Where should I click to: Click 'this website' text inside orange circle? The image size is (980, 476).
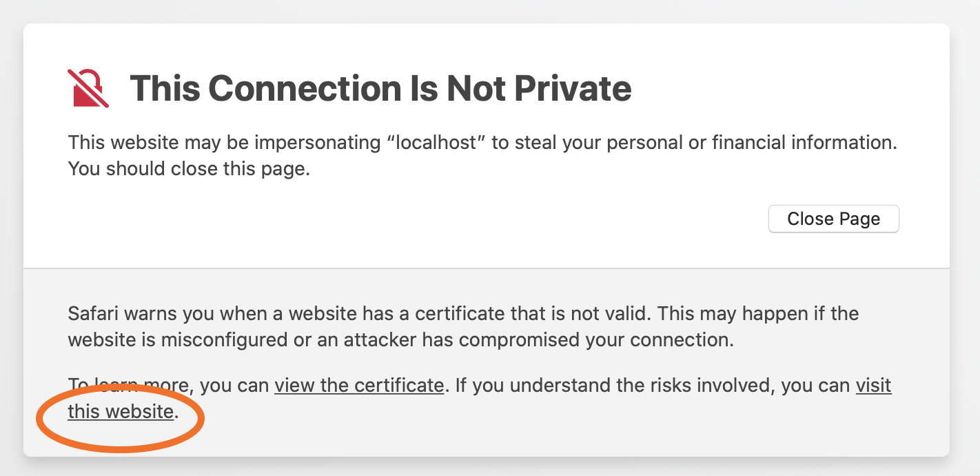[x=121, y=412]
